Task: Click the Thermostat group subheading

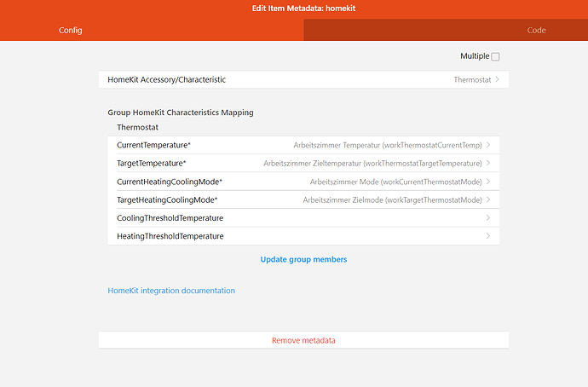Action: 137,128
